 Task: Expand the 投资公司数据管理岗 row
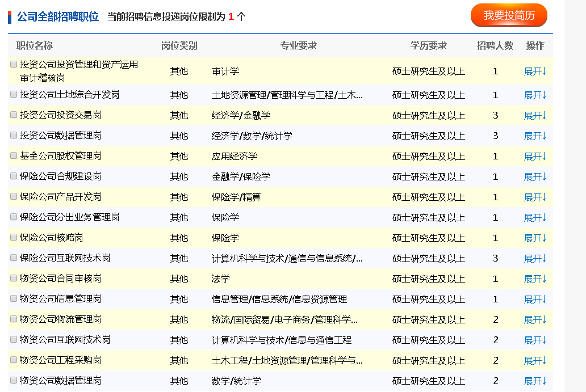point(534,136)
